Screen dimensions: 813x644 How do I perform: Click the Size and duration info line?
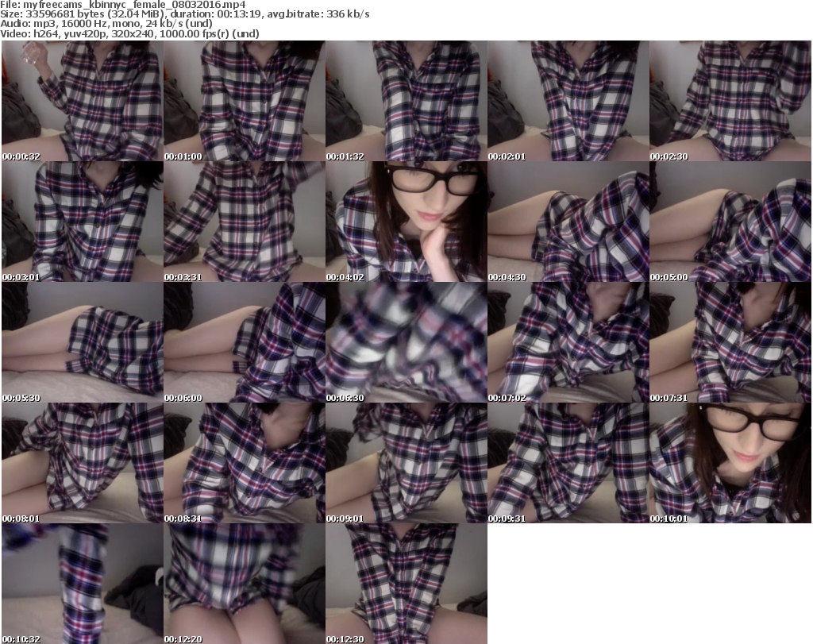click(184, 14)
